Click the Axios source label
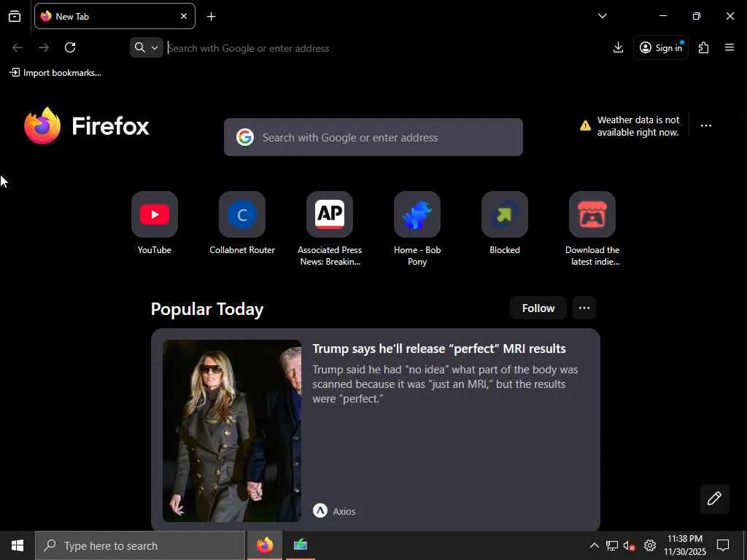This screenshot has width=747, height=560. [x=344, y=511]
